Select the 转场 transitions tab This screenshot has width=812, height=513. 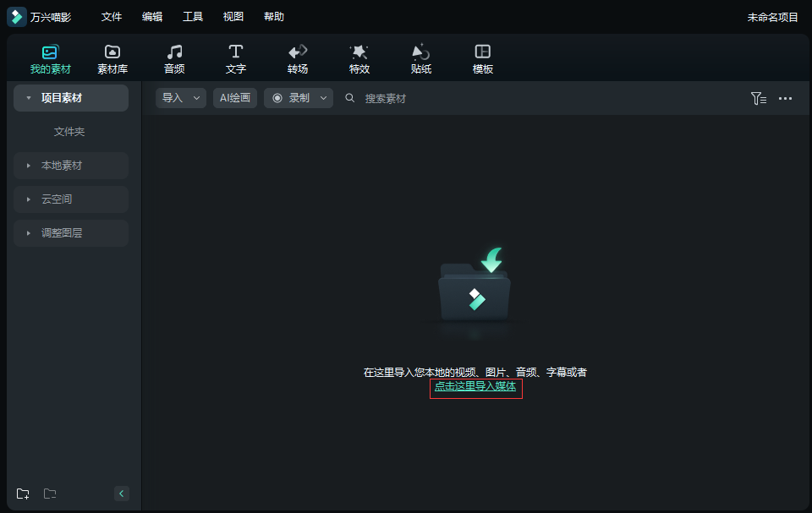click(x=298, y=59)
